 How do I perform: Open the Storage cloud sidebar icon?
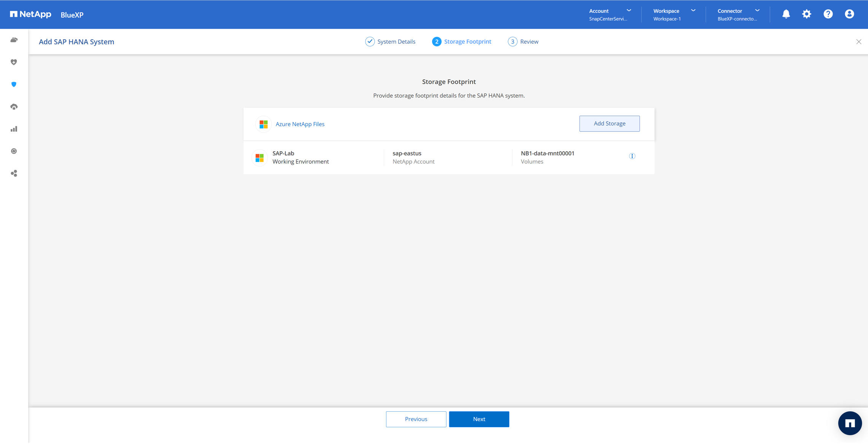tap(14, 40)
